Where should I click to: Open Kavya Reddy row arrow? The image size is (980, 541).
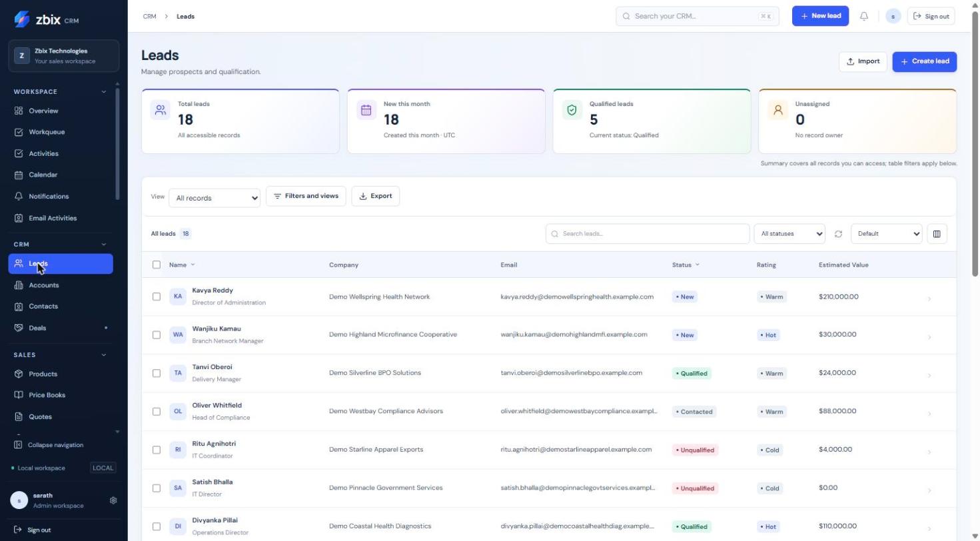(x=929, y=299)
